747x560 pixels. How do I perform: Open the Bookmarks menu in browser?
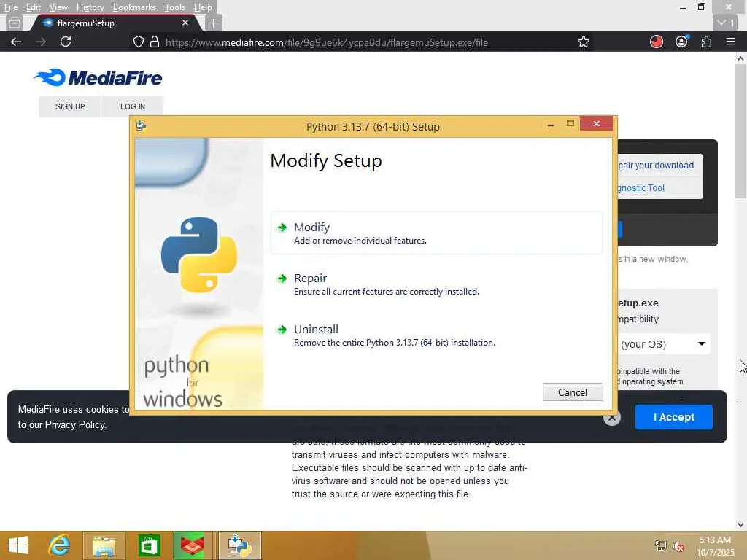coord(134,7)
